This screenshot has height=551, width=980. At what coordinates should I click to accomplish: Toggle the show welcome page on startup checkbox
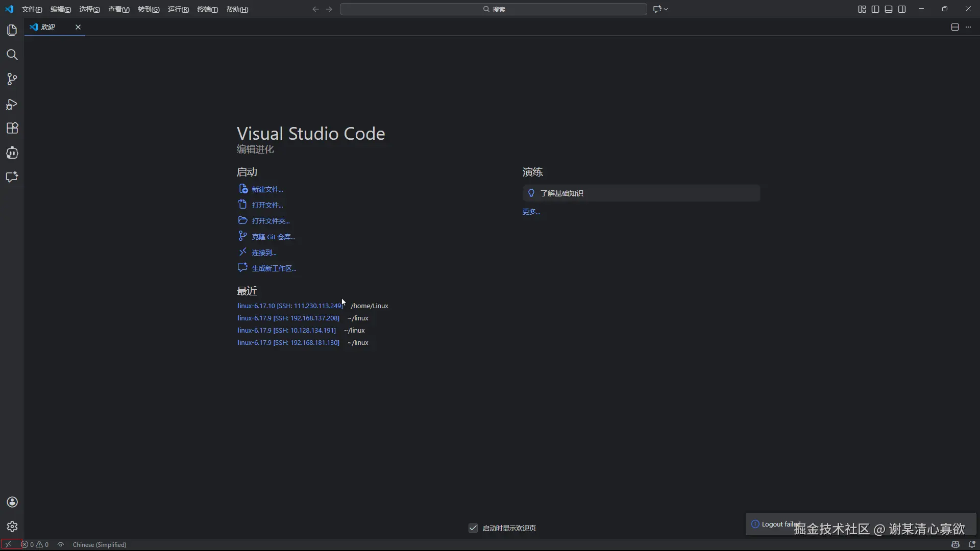pyautogui.click(x=473, y=528)
